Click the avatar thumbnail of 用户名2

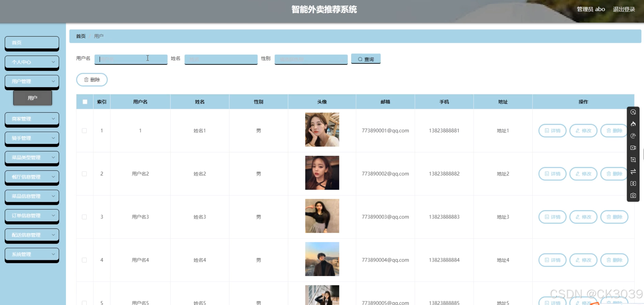coord(322,173)
